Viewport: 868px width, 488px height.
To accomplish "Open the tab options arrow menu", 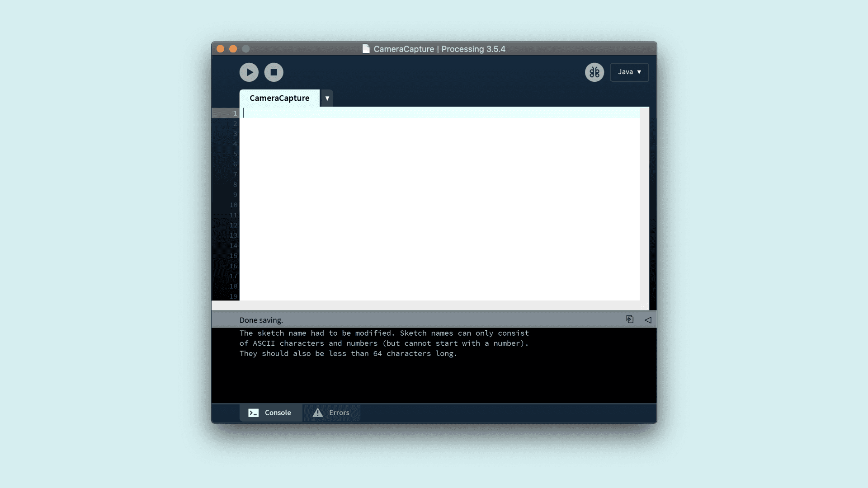I will [327, 98].
